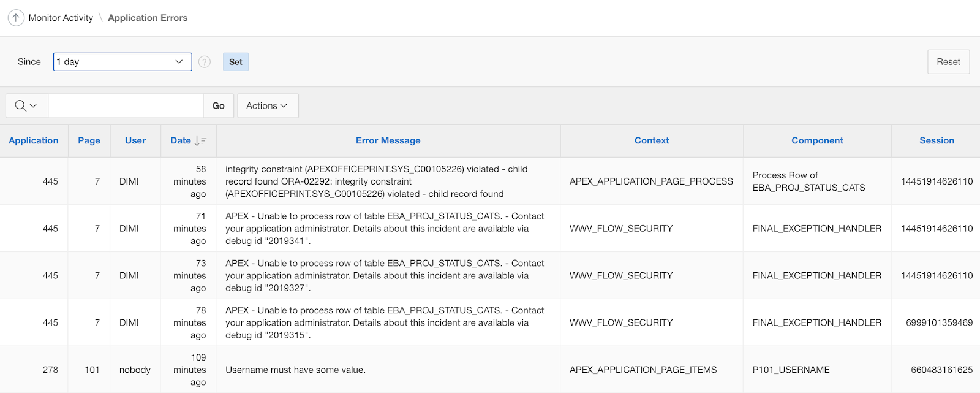
Task: Click the Error Message column header
Action: (388, 140)
